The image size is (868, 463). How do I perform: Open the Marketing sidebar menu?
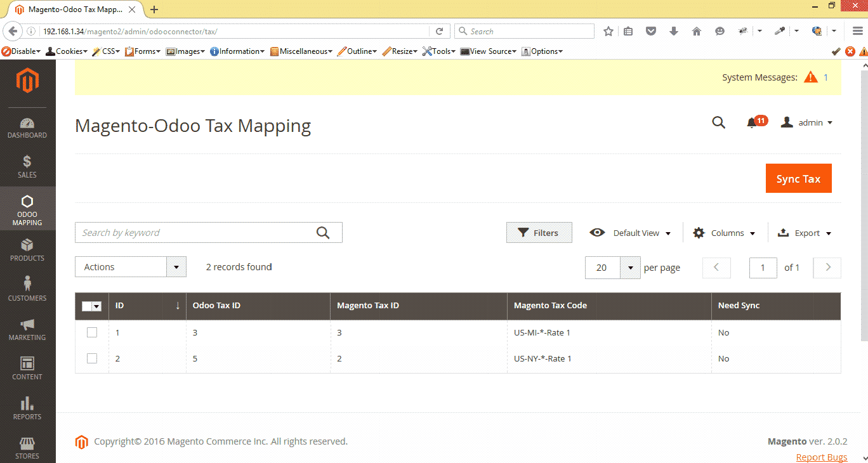coord(27,329)
